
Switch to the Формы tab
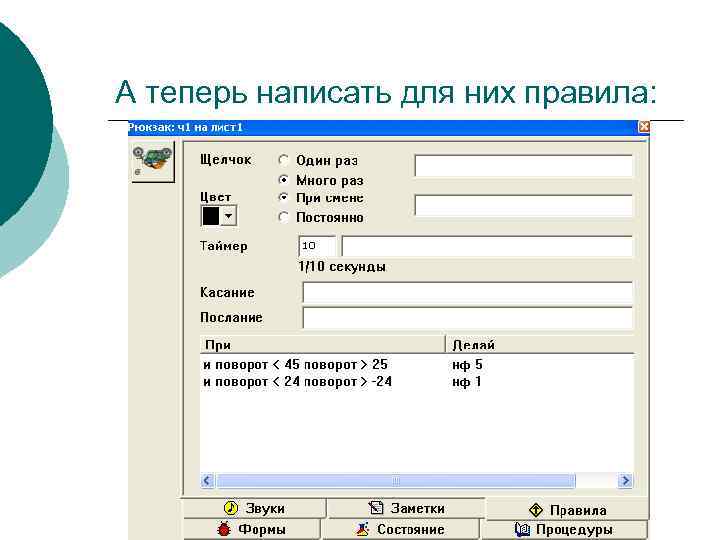click(252, 529)
